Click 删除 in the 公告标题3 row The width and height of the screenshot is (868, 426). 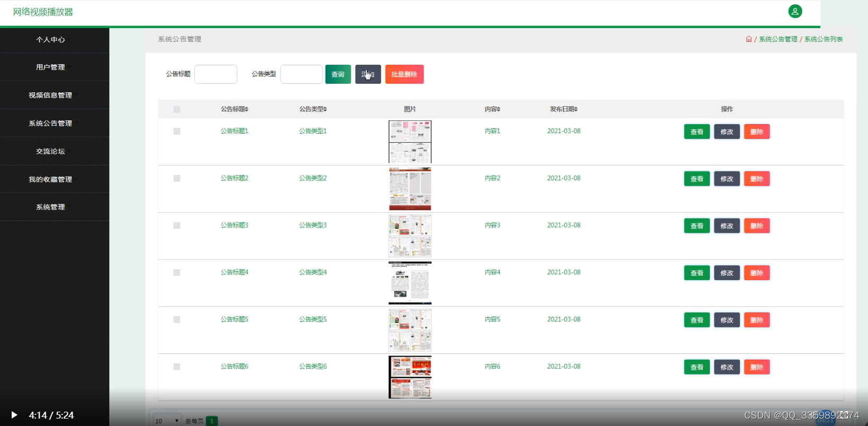757,226
